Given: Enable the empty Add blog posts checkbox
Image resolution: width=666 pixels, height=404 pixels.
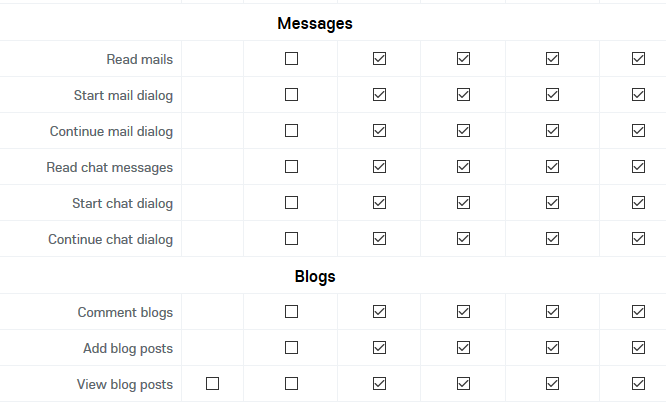Looking at the screenshot, I should (x=291, y=348).
